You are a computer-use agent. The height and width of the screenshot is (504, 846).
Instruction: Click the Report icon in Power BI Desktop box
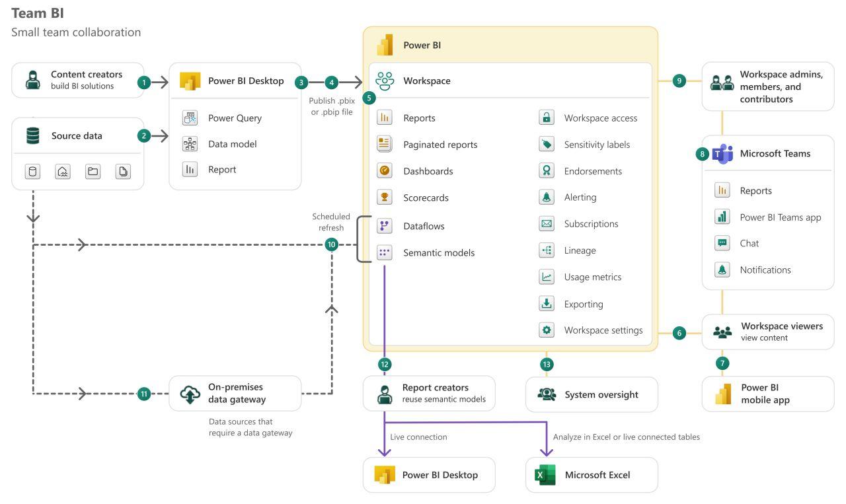[190, 170]
